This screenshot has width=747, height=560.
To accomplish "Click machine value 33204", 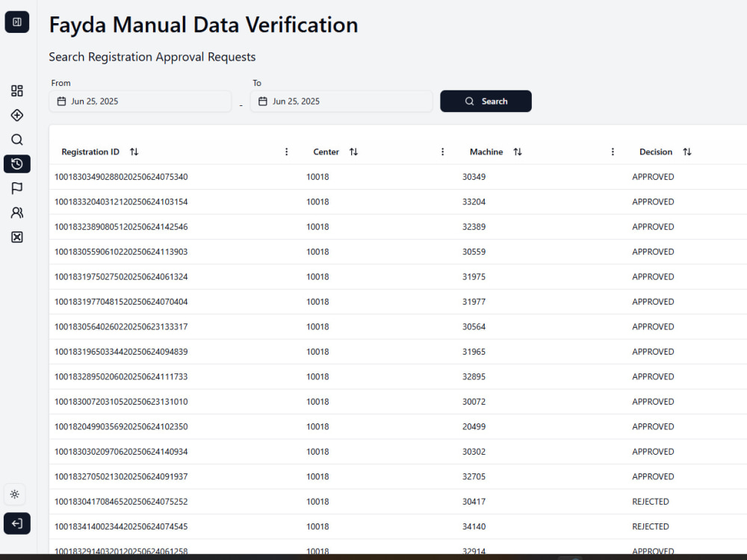I will pyautogui.click(x=474, y=202).
